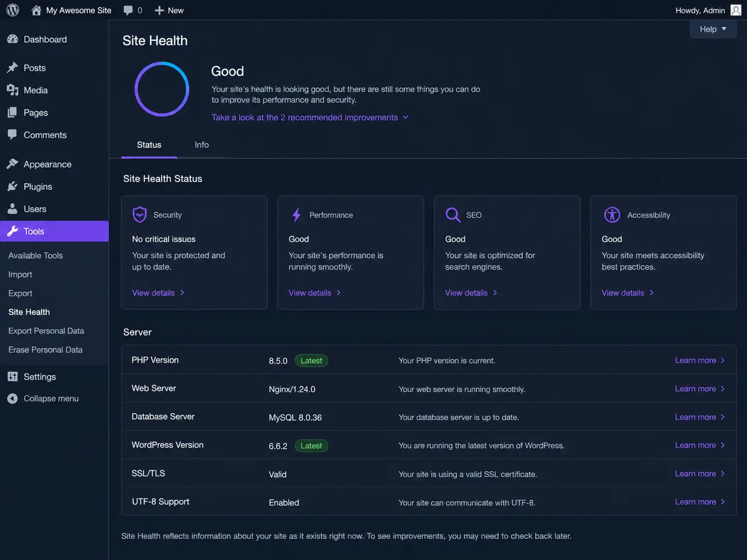Click the Accessibility figure icon

pos(612,215)
